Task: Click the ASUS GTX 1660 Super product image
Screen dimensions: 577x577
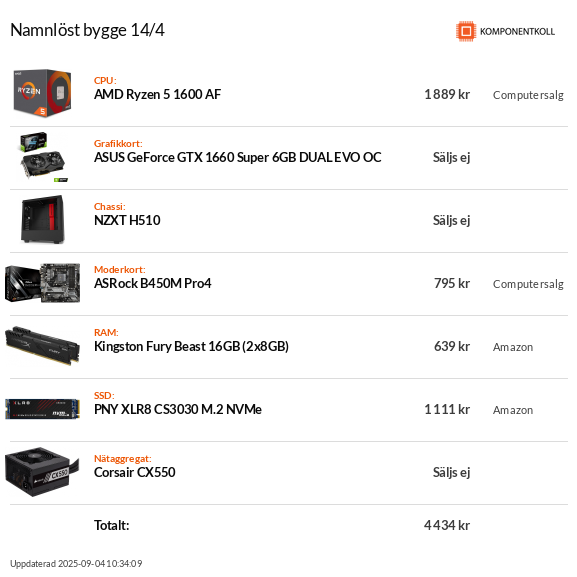Action: tap(42, 157)
